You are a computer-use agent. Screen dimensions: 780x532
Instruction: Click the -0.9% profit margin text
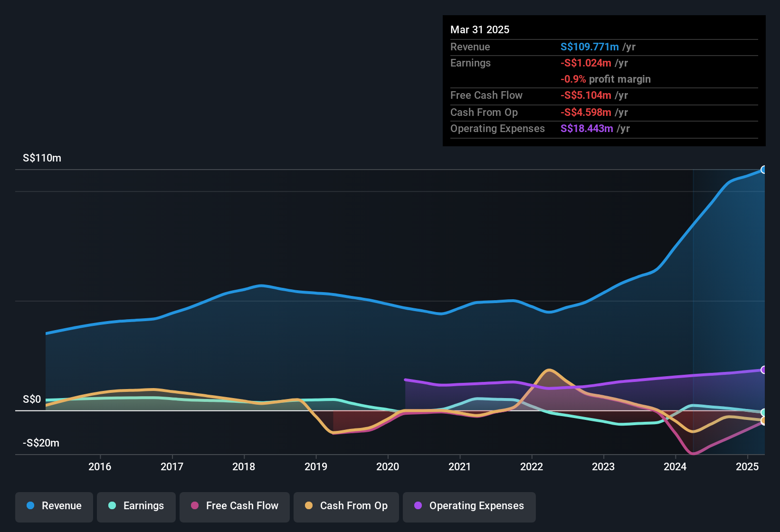[x=606, y=79]
